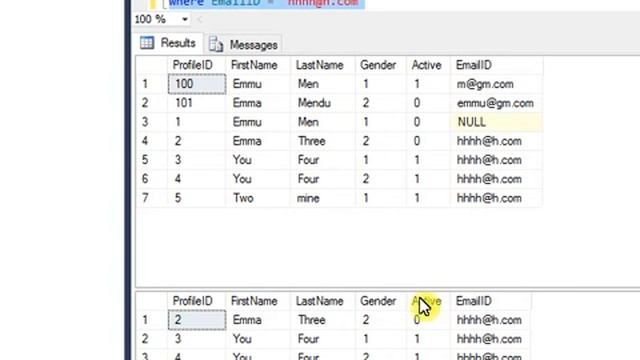
Task: Select ProfileID cell 2 in lower grid
Action: click(197, 320)
